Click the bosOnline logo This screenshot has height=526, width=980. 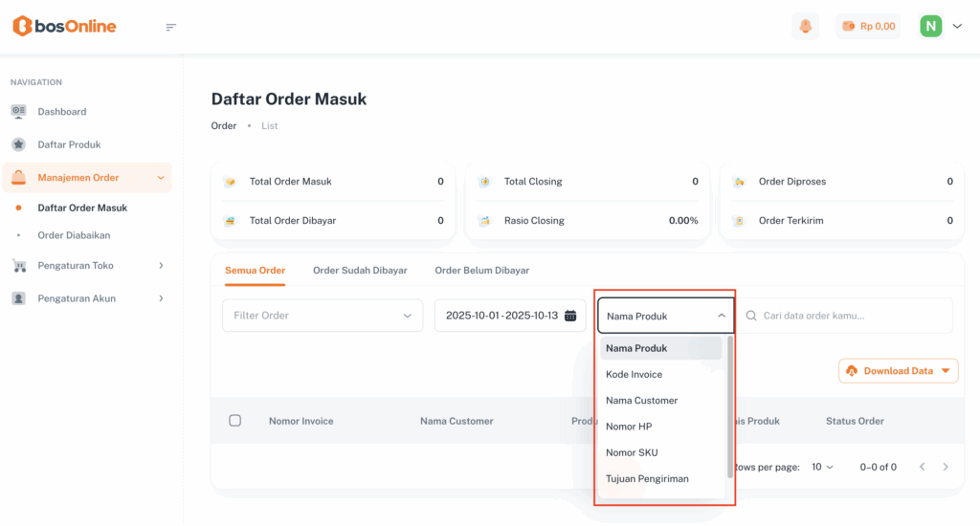pos(64,27)
